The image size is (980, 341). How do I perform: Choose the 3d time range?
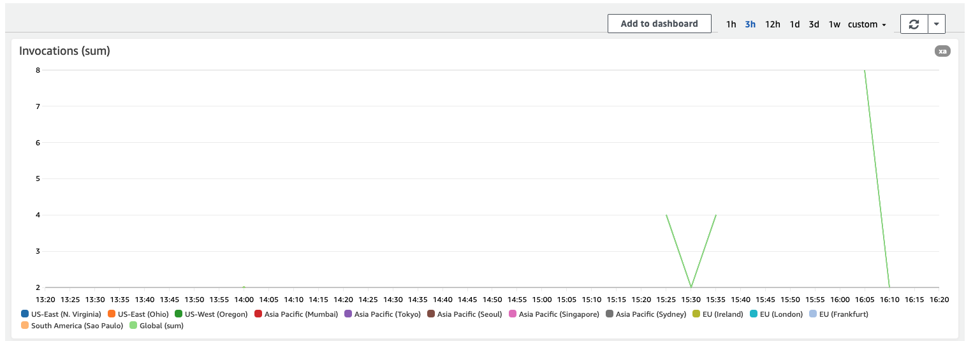[x=814, y=24]
